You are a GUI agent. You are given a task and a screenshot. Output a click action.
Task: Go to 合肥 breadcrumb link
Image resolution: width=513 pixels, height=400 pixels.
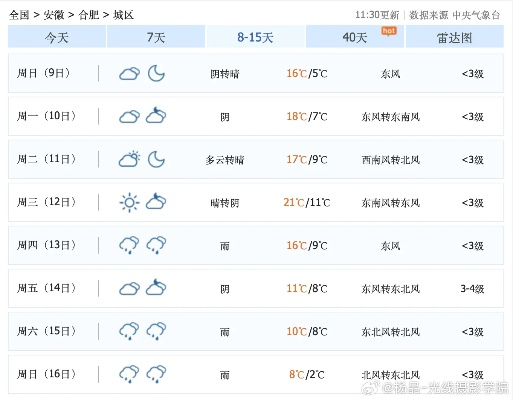tap(89, 15)
